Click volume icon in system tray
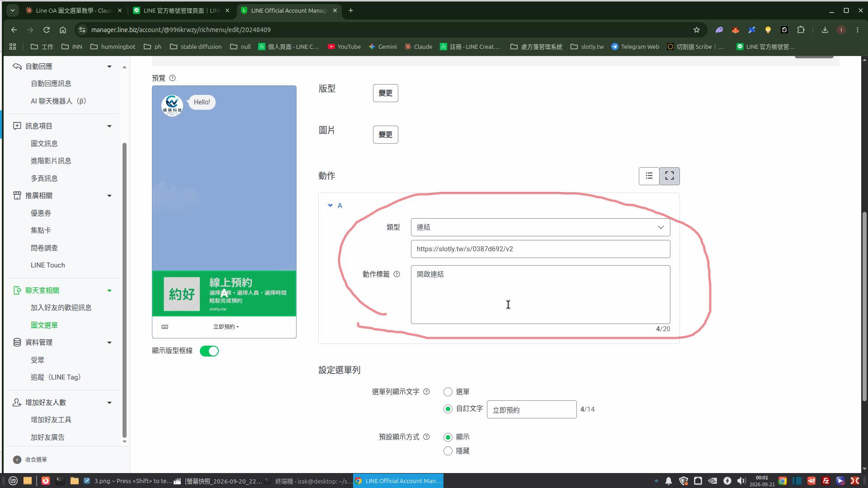The height and width of the screenshot is (488, 868). pyautogui.click(x=741, y=481)
